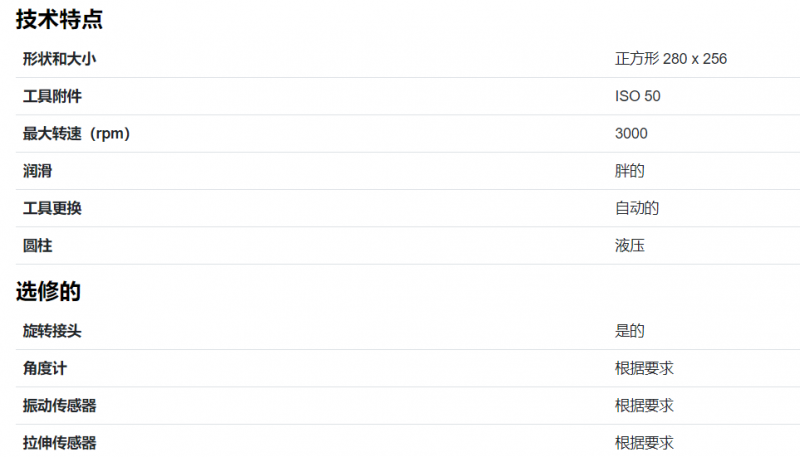
Task: Click the value 正方形 280 x 256
Action: (671, 59)
